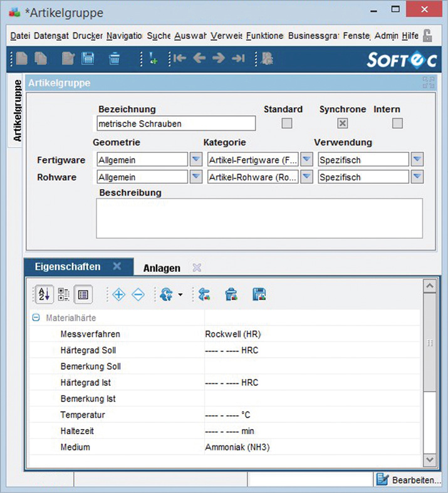Screen dimensions: 448x493
Task: Select the Medium value Ammoniak (NH3)
Action: click(x=237, y=447)
